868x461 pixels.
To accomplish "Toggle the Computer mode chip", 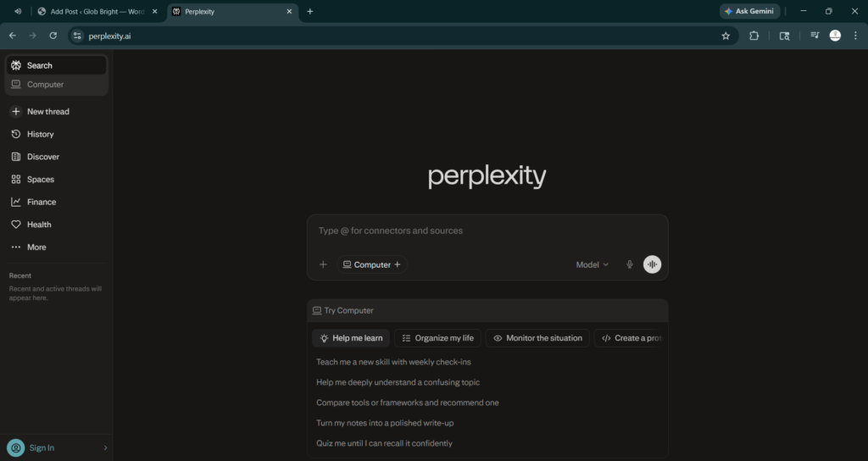I will pos(372,264).
